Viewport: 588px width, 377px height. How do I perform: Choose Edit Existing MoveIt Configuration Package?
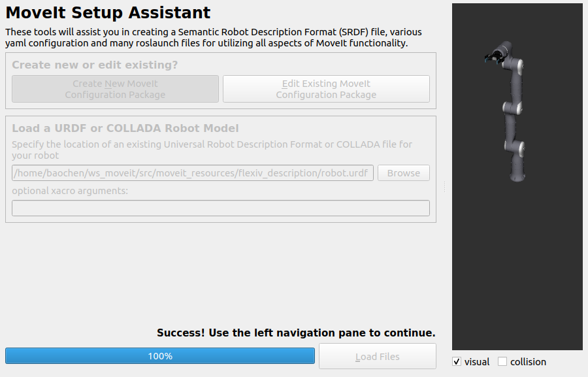click(326, 89)
